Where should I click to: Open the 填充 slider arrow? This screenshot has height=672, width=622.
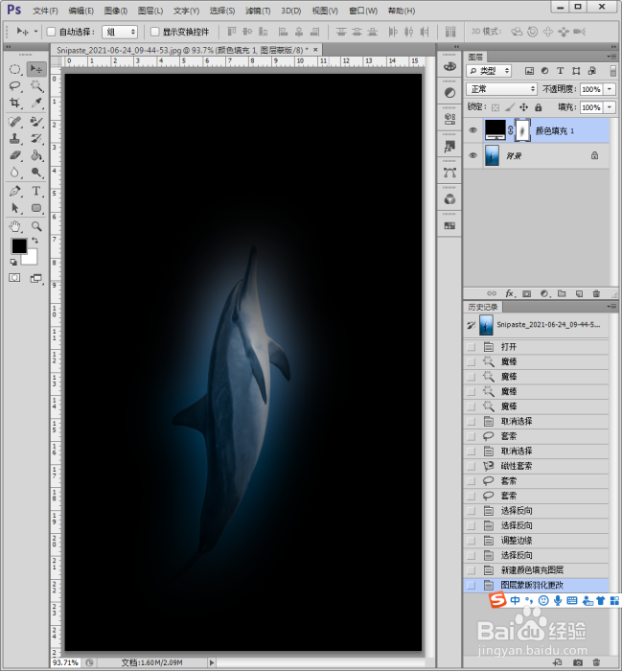point(610,107)
